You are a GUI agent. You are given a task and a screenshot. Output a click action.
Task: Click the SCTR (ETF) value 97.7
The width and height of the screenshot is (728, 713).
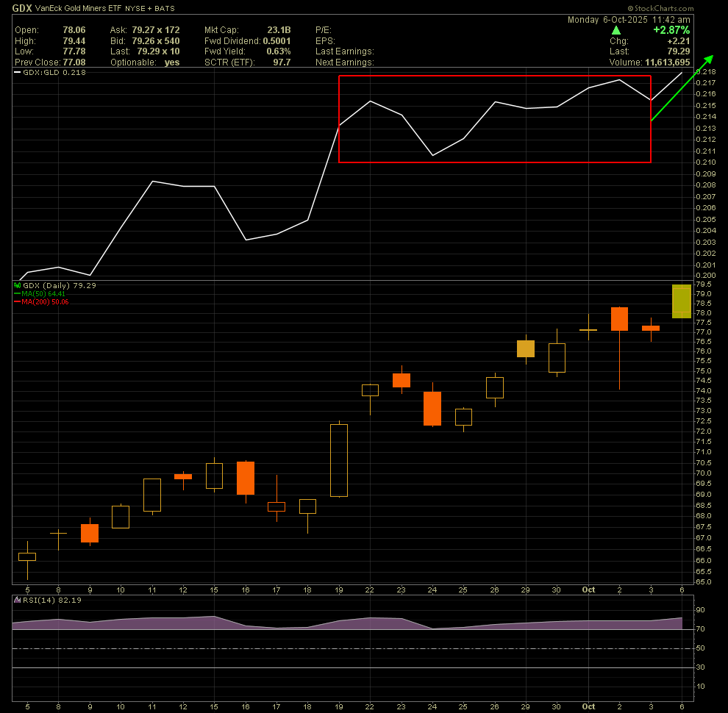click(x=282, y=62)
